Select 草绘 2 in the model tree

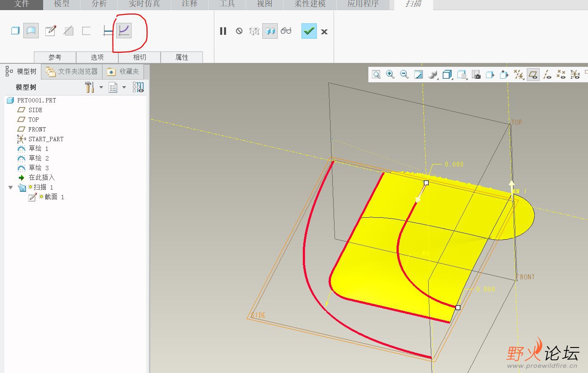(x=38, y=158)
